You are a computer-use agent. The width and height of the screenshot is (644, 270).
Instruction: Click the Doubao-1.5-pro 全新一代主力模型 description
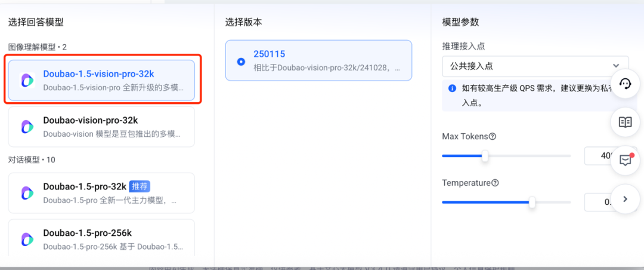click(x=110, y=201)
